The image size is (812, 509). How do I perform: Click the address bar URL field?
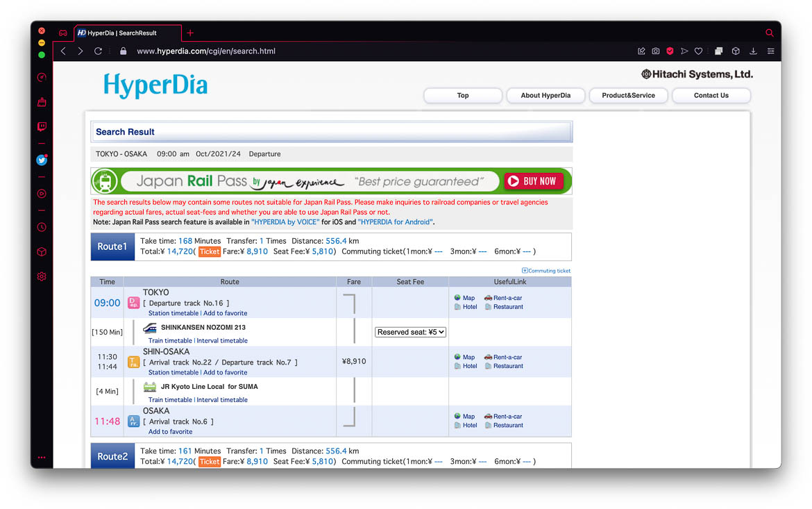click(206, 51)
